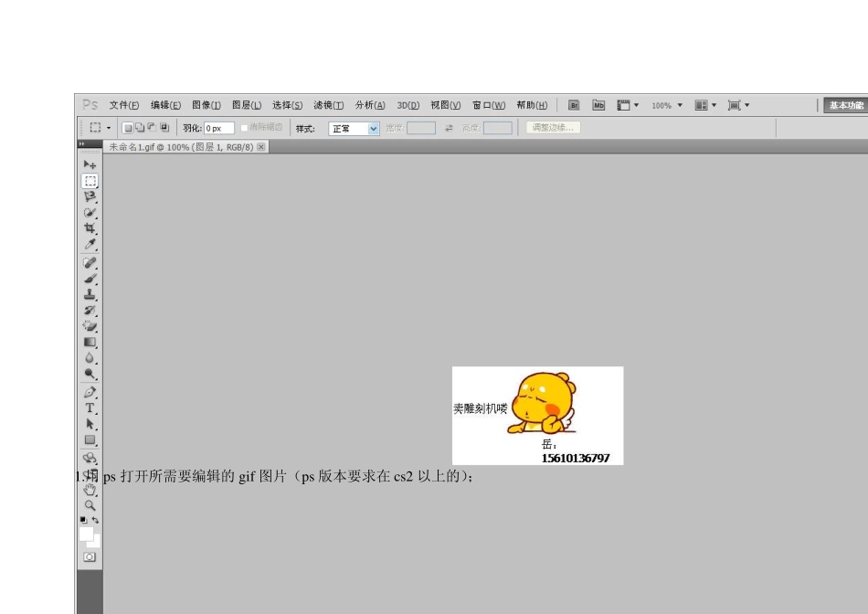Open the tool preset picker arrow
Viewport: 868px width, 614px height.
[x=109, y=128]
